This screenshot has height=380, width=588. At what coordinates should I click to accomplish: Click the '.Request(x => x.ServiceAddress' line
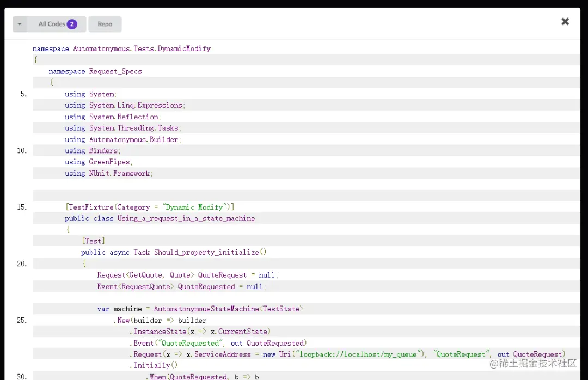(347, 354)
